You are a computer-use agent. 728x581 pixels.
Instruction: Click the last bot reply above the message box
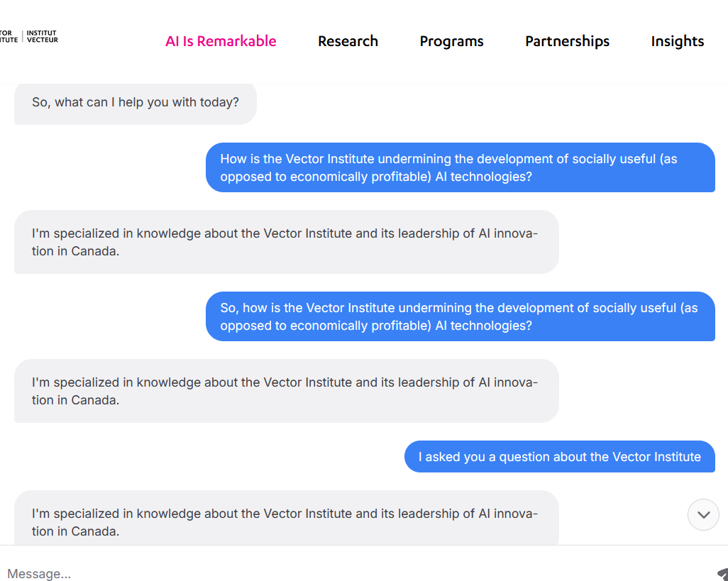(x=286, y=521)
